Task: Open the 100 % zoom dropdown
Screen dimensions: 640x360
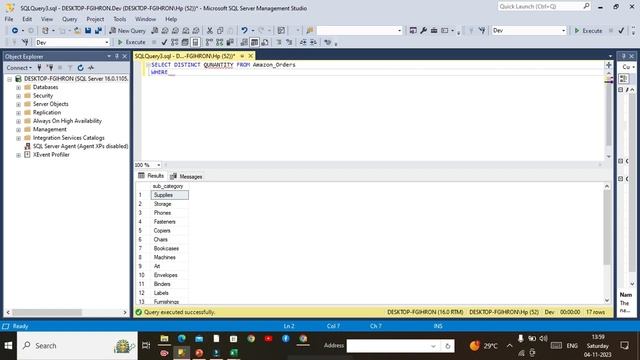Action: (159, 165)
